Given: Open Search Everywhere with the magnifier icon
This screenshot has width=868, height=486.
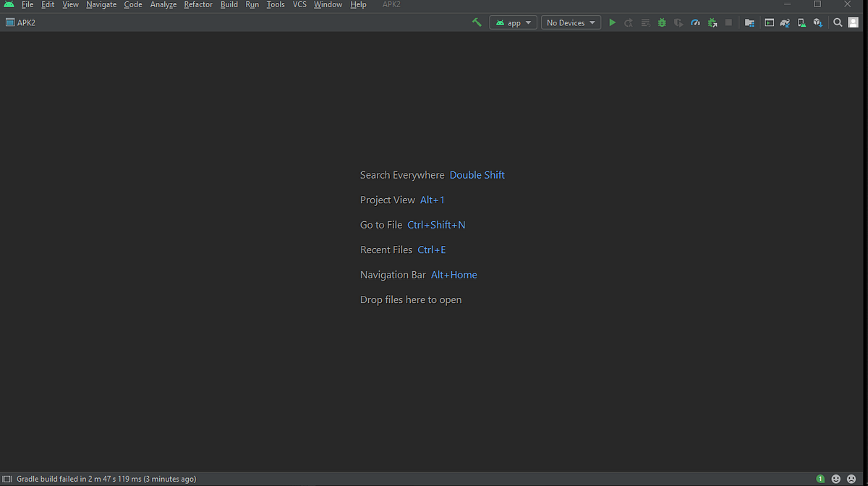Looking at the screenshot, I should coord(838,22).
